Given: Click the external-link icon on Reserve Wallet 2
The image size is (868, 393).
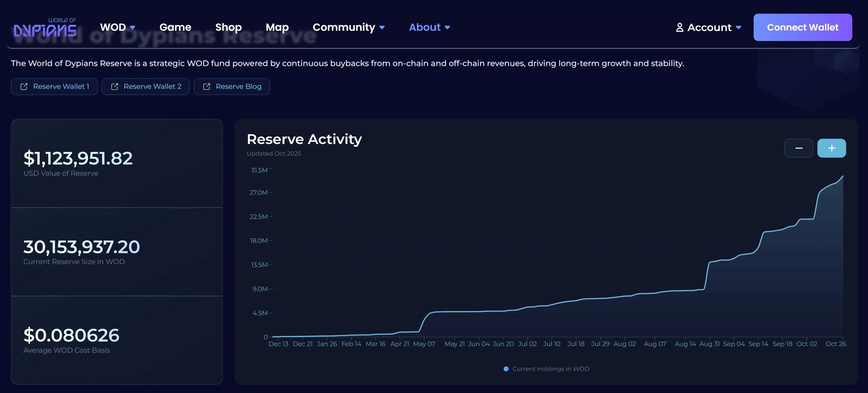Looking at the screenshot, I should point(115,87).
